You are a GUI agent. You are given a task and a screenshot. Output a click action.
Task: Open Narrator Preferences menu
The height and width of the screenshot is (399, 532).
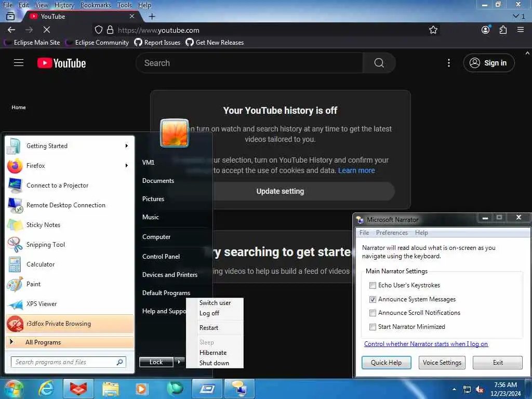coord(392,233)
